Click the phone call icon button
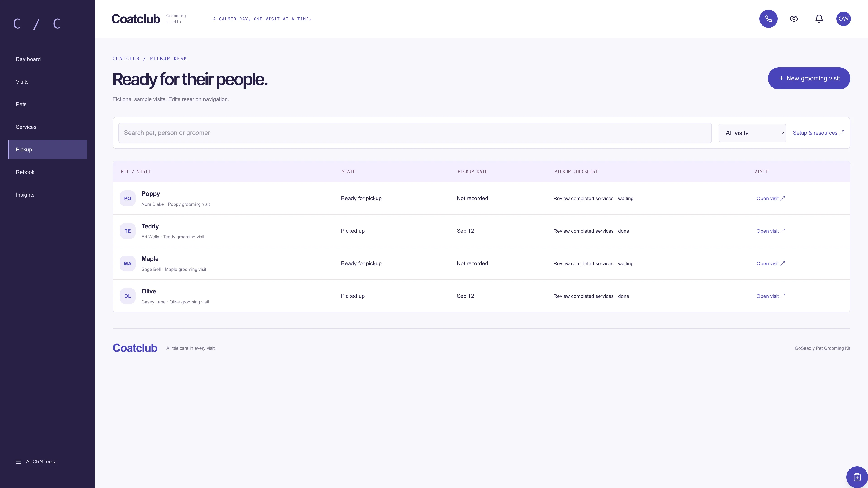The width and height of the screenshot is (868, 488). pyautogui.click(x=768, y=19)
